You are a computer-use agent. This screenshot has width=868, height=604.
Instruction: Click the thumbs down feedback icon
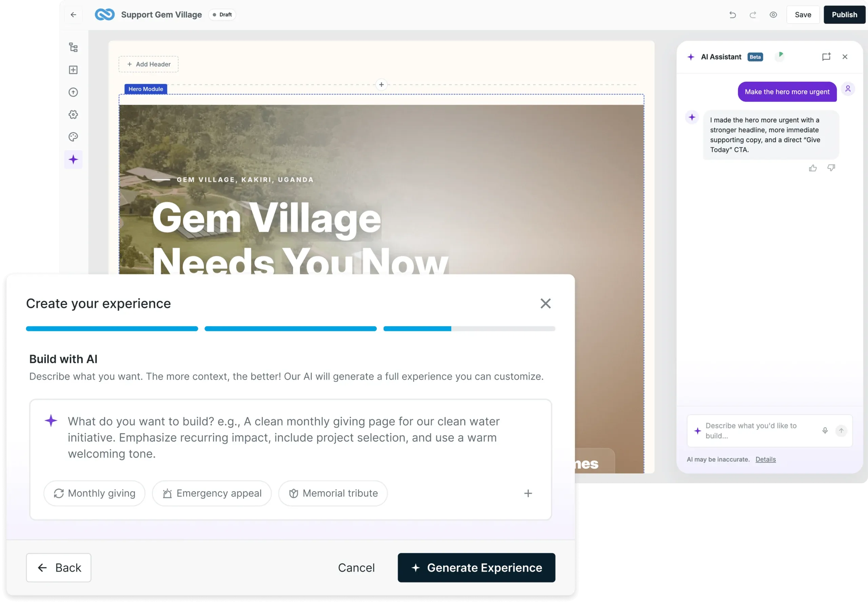point(831,168)
